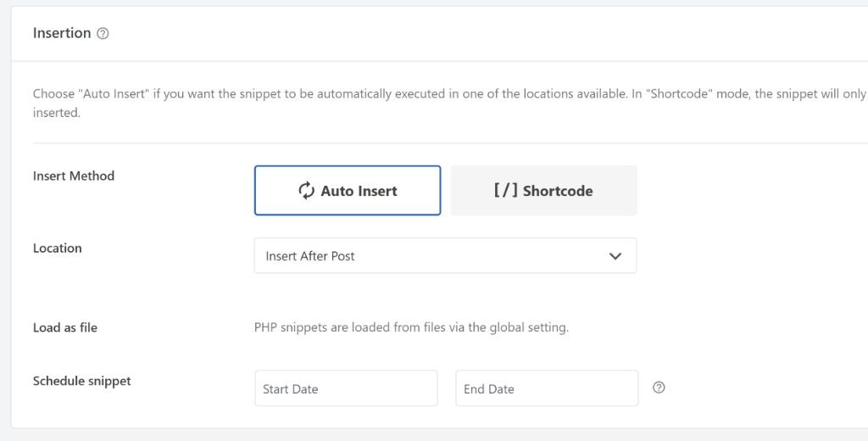Switch insert method to Shortcode
Viewport: 868px width, 441px height.
coord(543,191)
